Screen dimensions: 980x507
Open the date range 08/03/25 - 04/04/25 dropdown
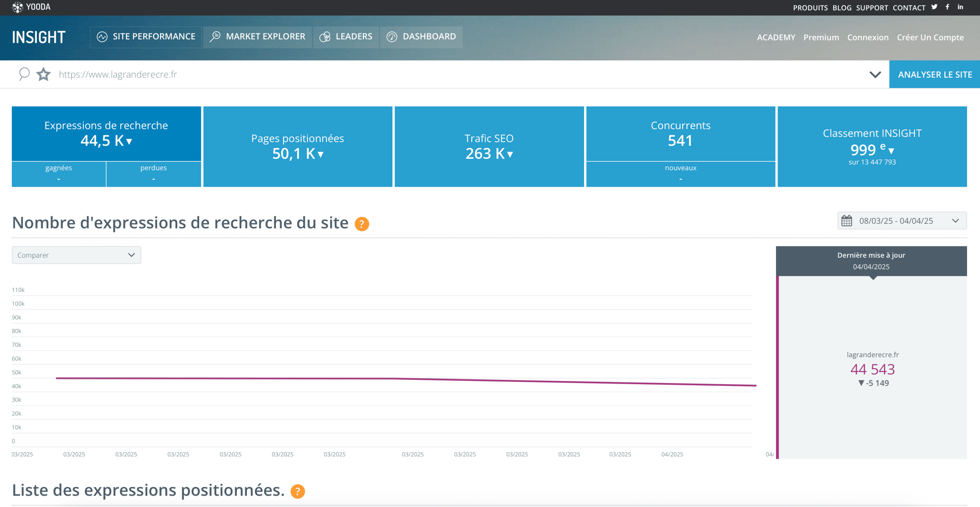point(902,221)
